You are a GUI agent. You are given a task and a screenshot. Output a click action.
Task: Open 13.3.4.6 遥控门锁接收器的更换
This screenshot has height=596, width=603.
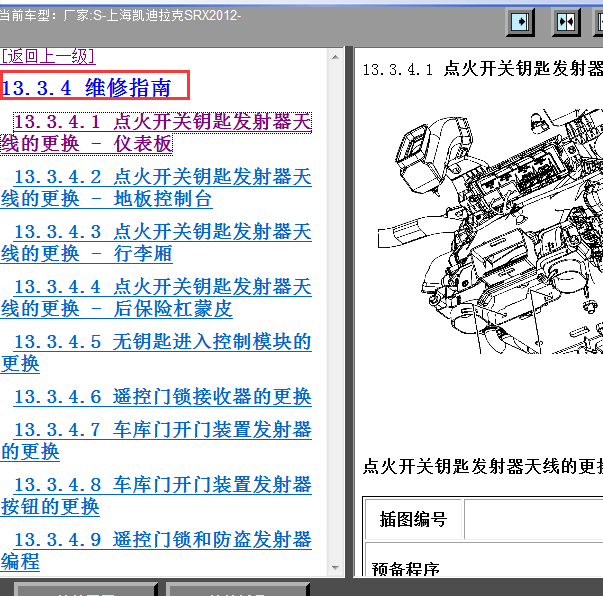pyautogui.click(x=162, y=397)
